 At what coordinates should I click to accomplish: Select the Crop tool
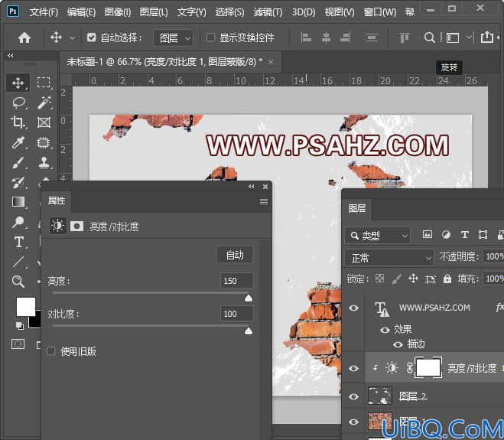[18, 122]
